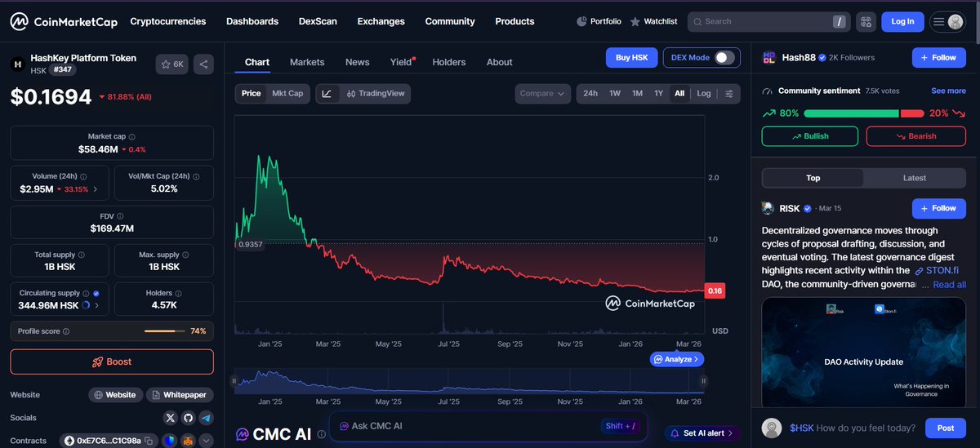Set chart range to 1M
Screen dimensions: 980x448
tap(637, 93)
